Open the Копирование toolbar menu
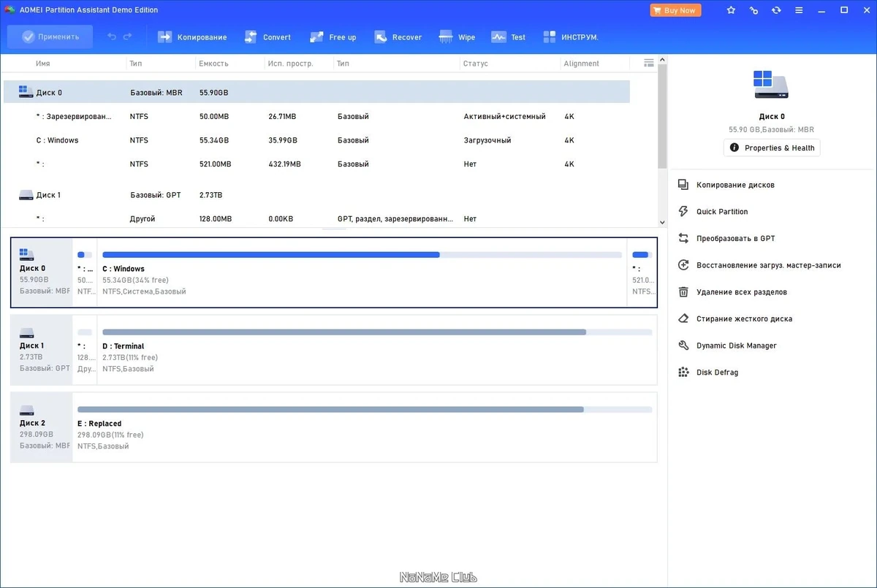This screenshot has width=877, height=588. point(192,37)
